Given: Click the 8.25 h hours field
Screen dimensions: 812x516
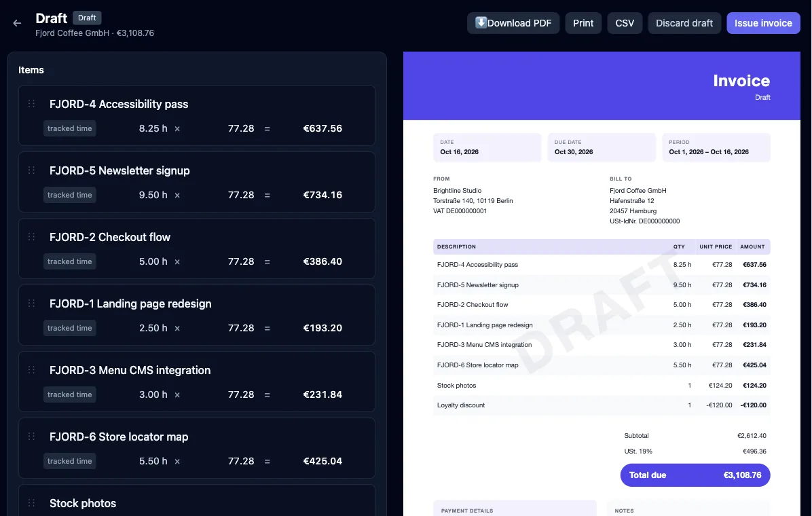Looking at the screenshot, I should coord(153,128).
